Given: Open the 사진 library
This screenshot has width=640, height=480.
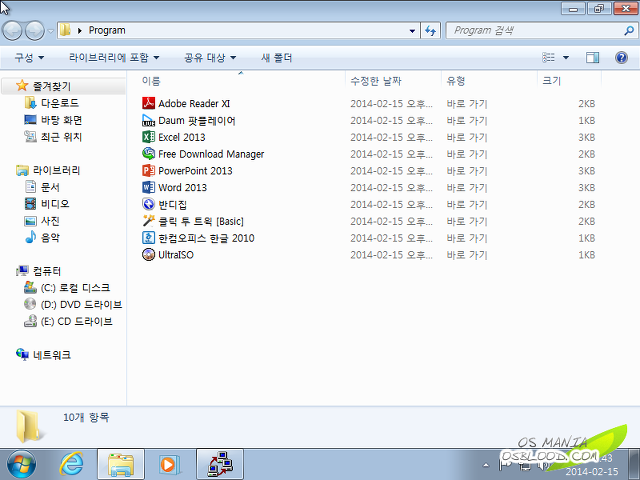Looking at the screenshot, I should pyautogui.click(x=50, y=221).
